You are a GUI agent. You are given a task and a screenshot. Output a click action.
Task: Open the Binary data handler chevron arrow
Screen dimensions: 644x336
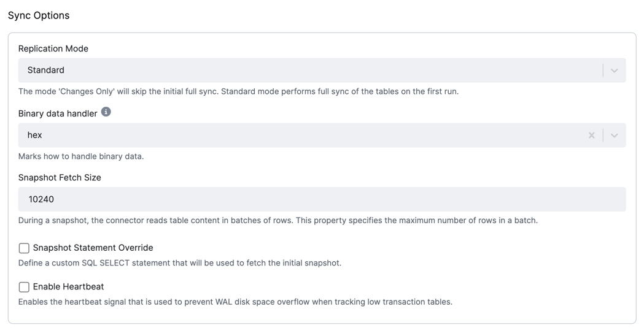pyautogui.click(x=614, y=136)
